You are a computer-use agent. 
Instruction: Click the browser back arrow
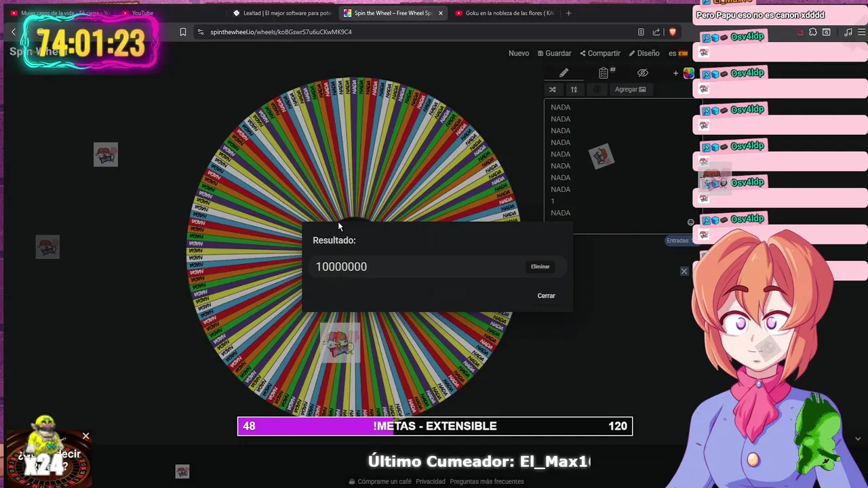[13, 32]
